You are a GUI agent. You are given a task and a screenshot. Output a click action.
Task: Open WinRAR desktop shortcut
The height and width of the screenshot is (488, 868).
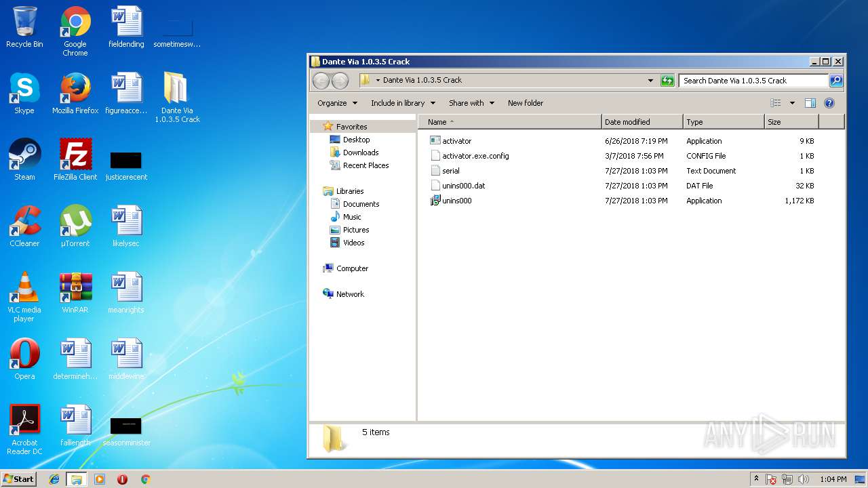tap(75, 293)
